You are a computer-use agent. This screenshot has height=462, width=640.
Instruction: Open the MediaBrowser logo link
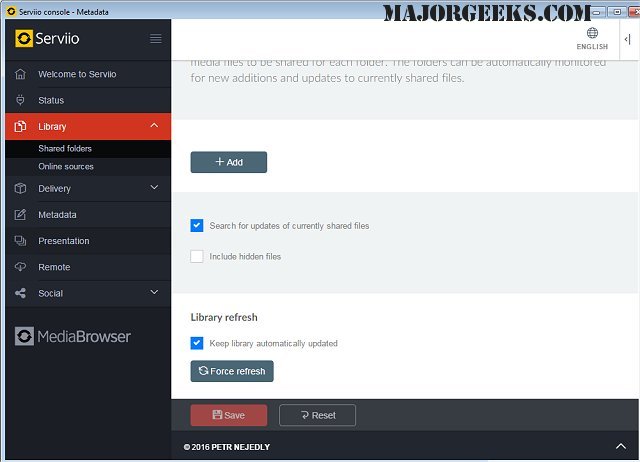[x=73, y=337]
